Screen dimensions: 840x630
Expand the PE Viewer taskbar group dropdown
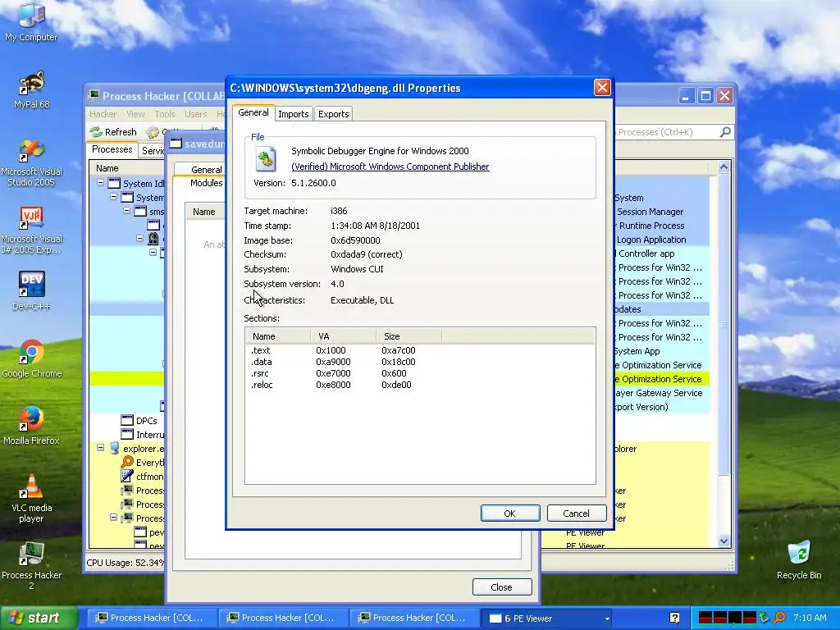[607, 619]
